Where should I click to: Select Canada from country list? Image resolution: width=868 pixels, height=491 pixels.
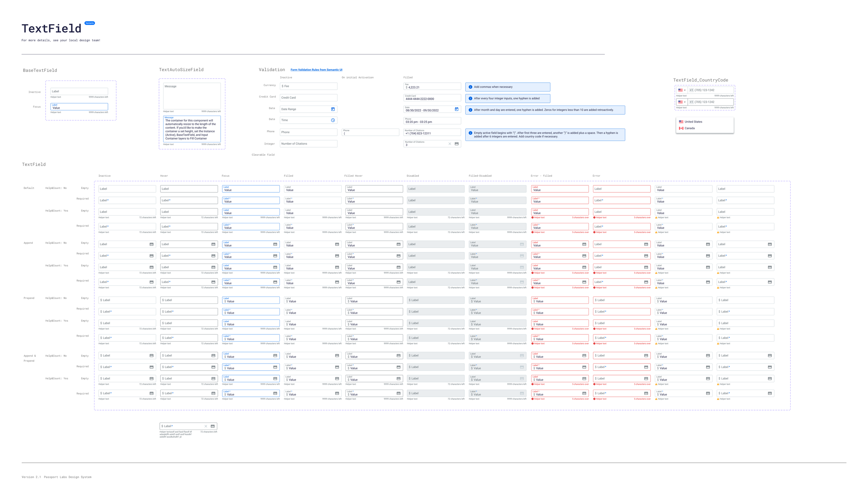coord(690,128)
